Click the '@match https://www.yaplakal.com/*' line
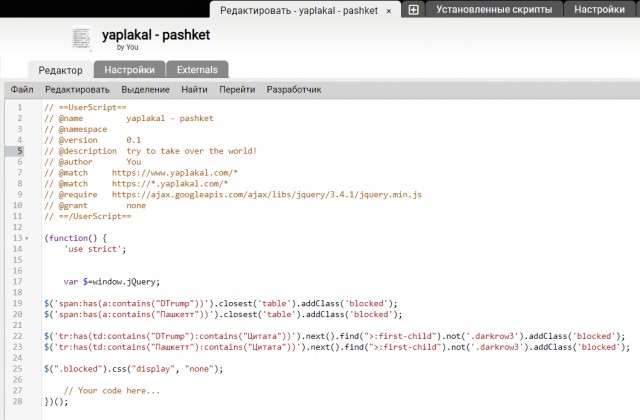 pyautogui.click(x=141, y=173)
